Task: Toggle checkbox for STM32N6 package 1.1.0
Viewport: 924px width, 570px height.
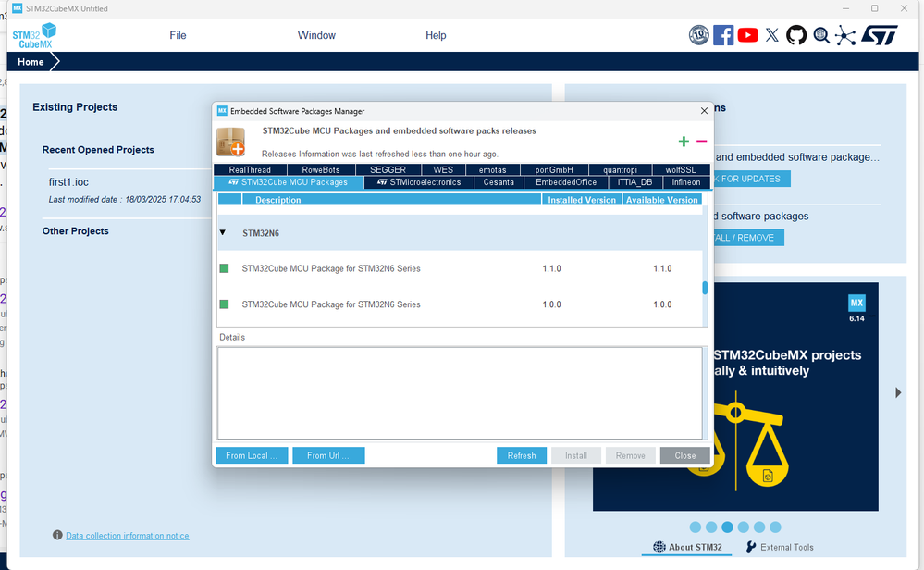Action: [x=224, y=268]
